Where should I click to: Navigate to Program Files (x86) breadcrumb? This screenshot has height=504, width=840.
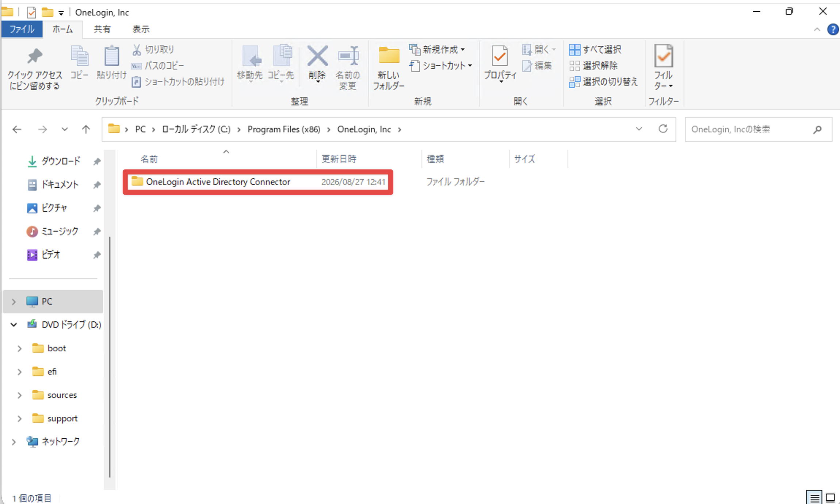[284, 129]
